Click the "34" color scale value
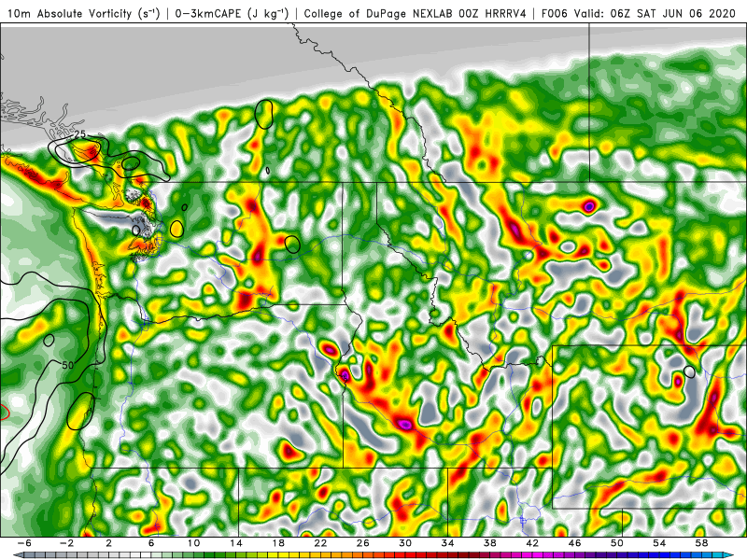747x560 pixels. coord(447,543)
